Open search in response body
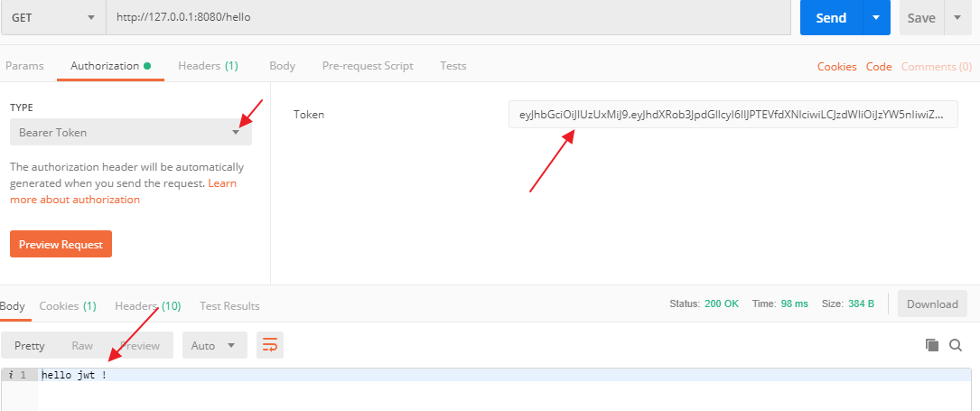This screenshot has height=411, width=980. tap(956, 345)
